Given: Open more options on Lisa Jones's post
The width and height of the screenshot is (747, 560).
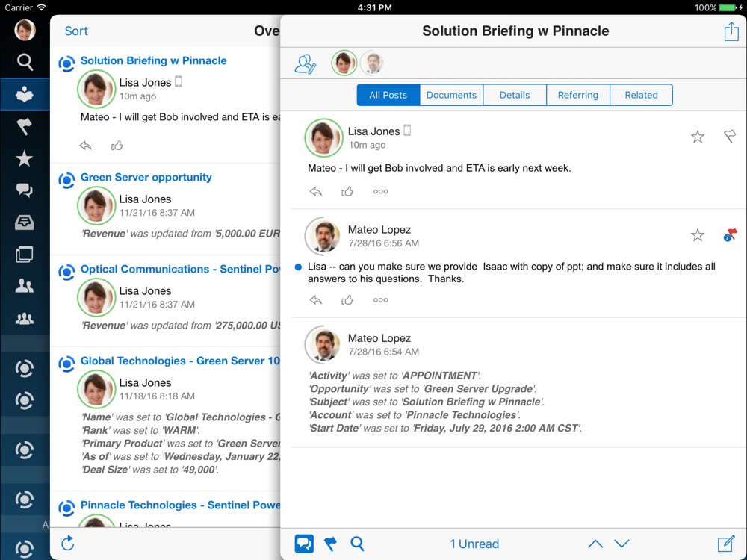Looking at the screenshot, I should (381, 191).
